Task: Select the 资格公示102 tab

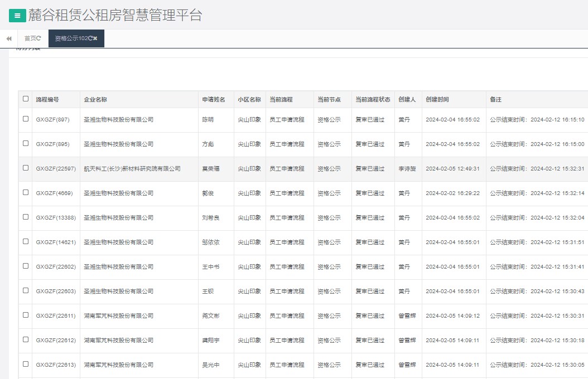Action: [69, 39]
